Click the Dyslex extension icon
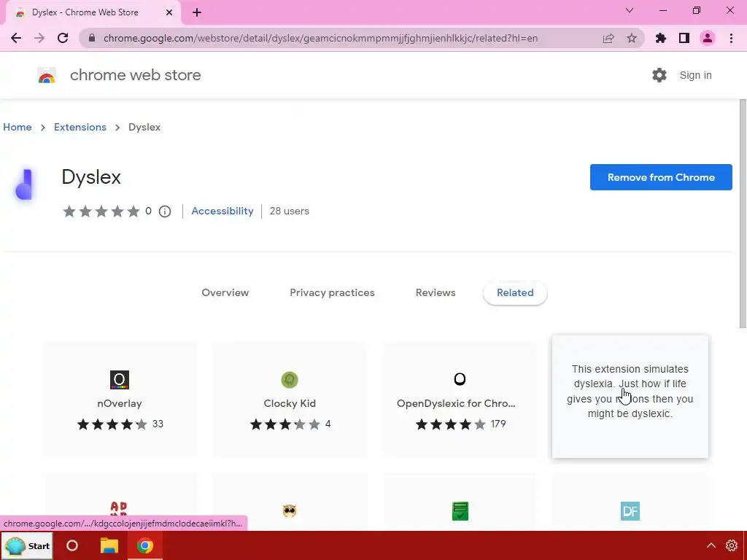The height and width of the screenshot is (560, 747). (x=24, y=184)
